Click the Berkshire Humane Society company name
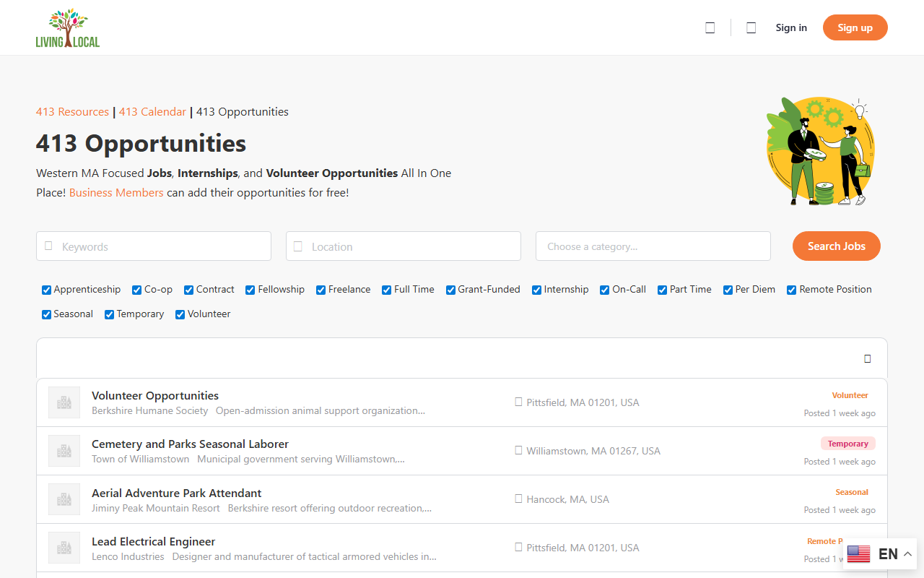924x578 pixels. tap(149, 410)
